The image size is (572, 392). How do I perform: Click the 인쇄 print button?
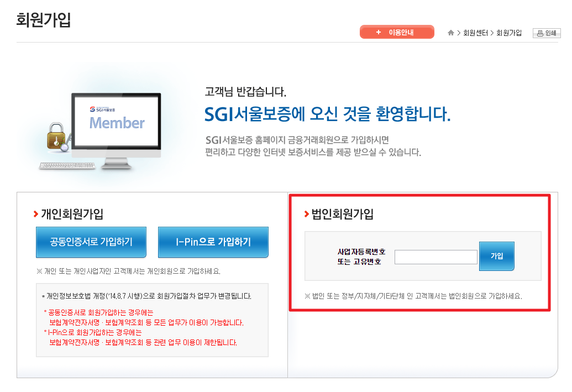tap(547, 33)
